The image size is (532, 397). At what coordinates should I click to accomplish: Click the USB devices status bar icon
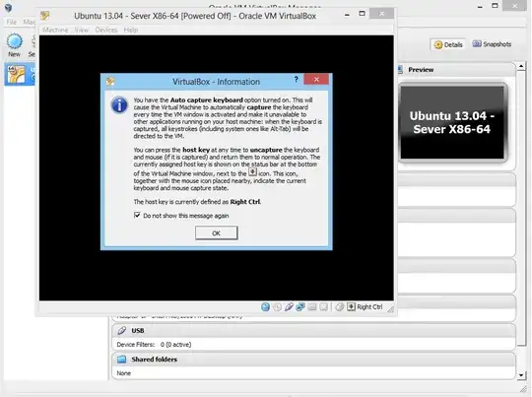[289, 307]
